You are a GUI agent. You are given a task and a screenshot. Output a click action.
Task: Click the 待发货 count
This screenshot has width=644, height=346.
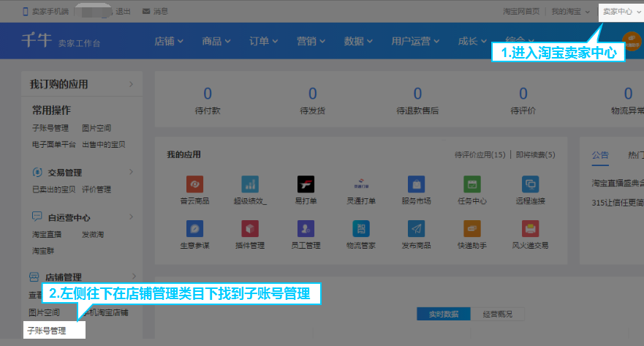coord(313,94)
